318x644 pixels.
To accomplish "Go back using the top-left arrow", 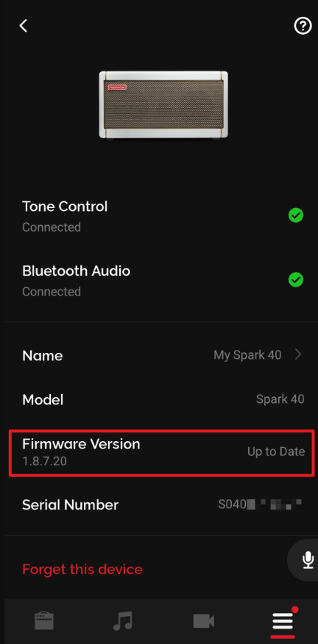I will coord(24,26).
